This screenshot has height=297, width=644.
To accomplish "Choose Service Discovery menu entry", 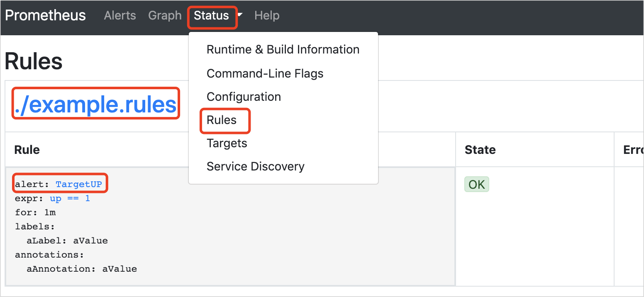I will (x=255, y=166).
